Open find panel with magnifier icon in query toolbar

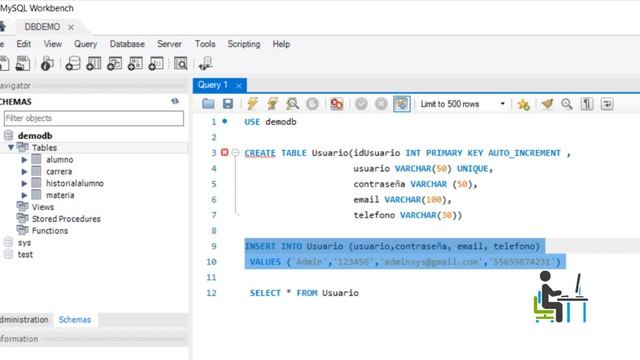pyautogui.click(x=567, y=104)
